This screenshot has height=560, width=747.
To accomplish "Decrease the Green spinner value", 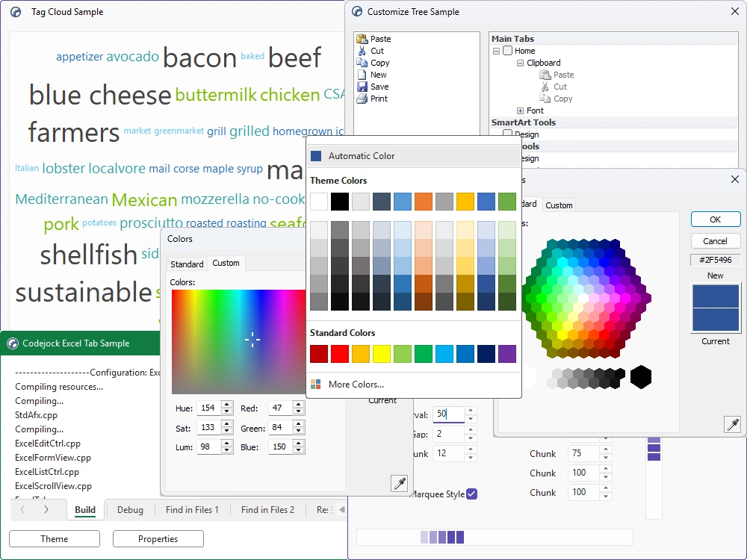I will tap(299, 431).
